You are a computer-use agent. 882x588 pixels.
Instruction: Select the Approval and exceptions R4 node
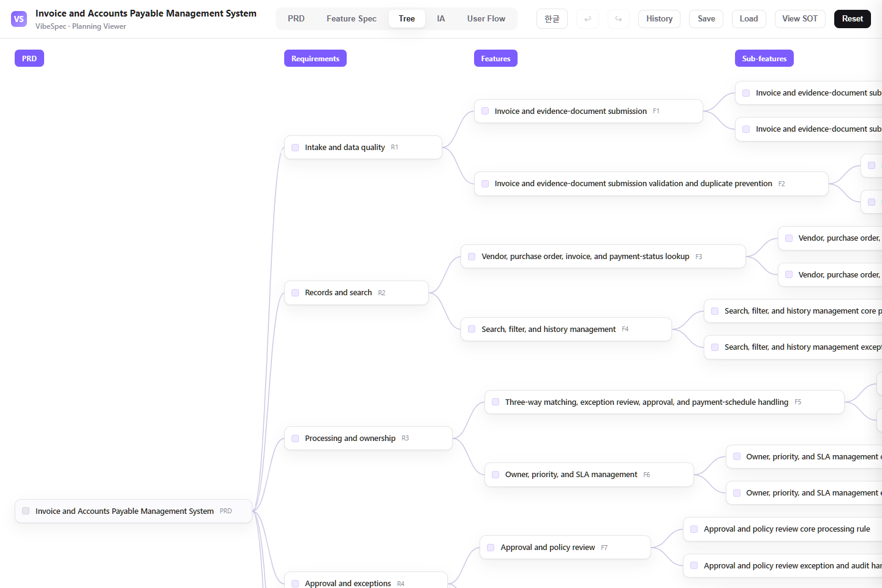(366, 580)
